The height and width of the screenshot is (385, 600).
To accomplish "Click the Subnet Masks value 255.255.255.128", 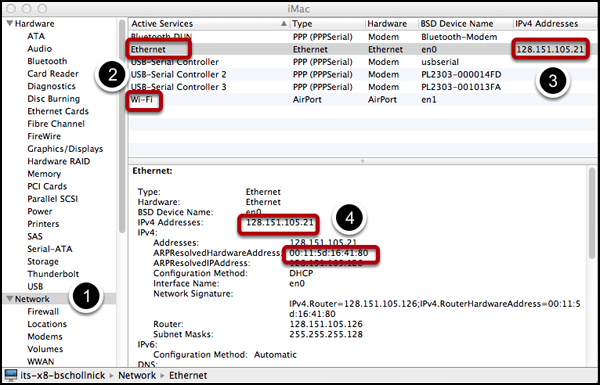I will coord(326,334).
